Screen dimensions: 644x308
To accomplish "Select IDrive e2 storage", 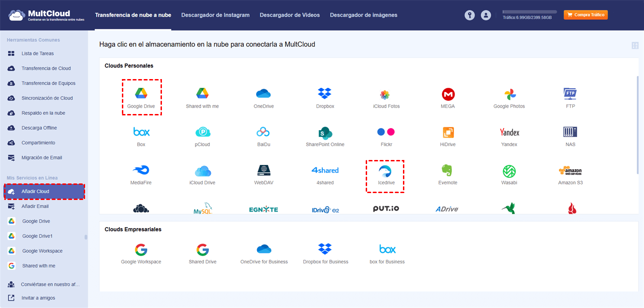I will [x=325, y=209].
